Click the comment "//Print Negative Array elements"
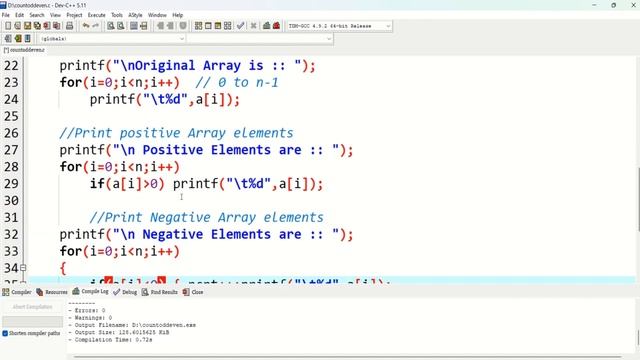The width and height of the screenshot is (640, 360). (x=207, y=218)
